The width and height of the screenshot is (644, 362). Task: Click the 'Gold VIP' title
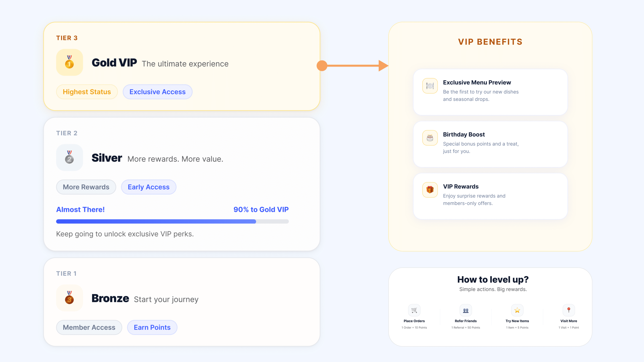[x=114, y=63]
